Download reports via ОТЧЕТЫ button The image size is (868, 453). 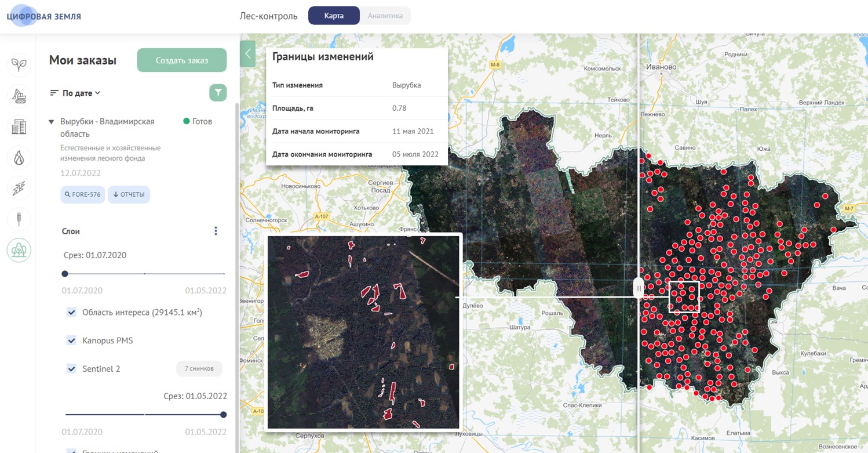129,194
